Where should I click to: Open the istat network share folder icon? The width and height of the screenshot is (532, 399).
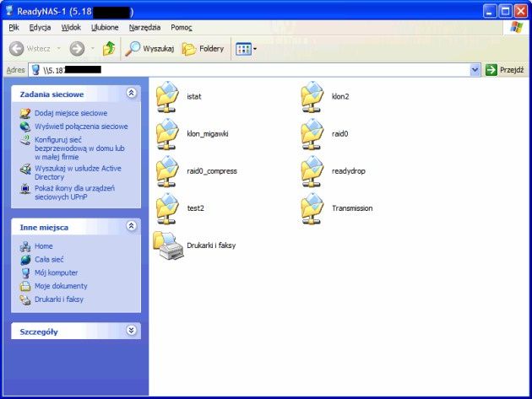(167, 97)
